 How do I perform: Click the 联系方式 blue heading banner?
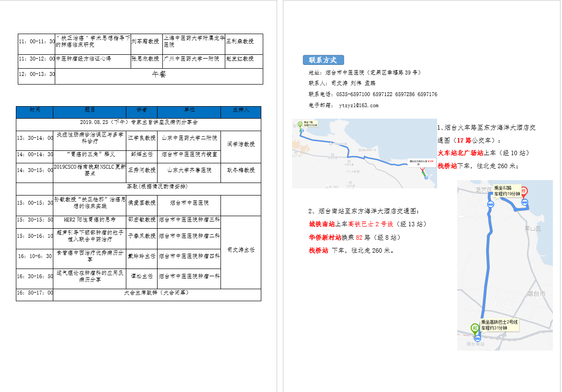[323, 60]
